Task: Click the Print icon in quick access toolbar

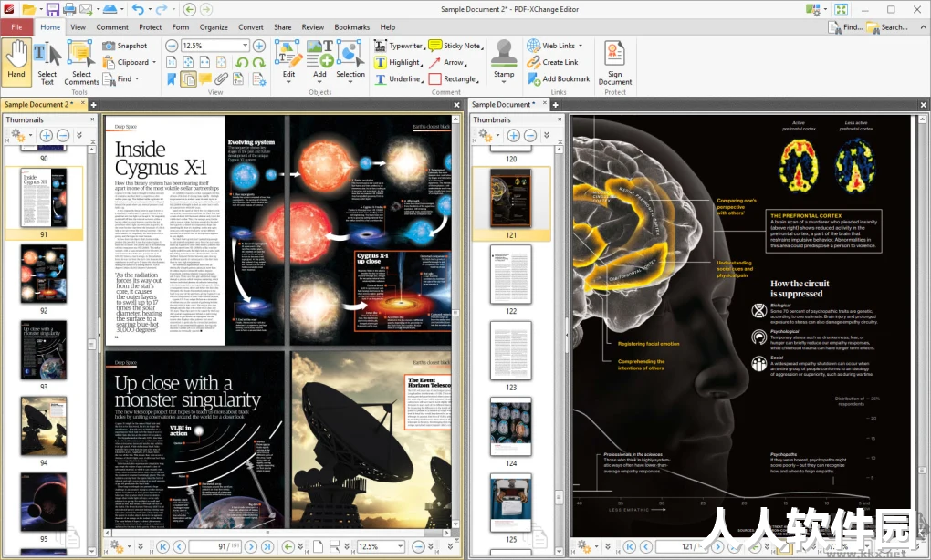Action: 68,9
